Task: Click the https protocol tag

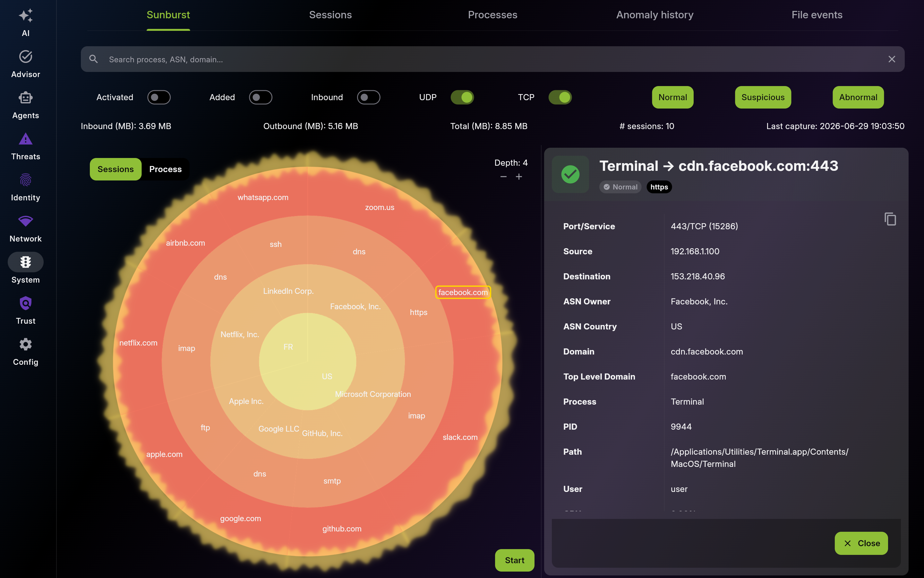Action: pyautogui.click(x=659, y=187)
